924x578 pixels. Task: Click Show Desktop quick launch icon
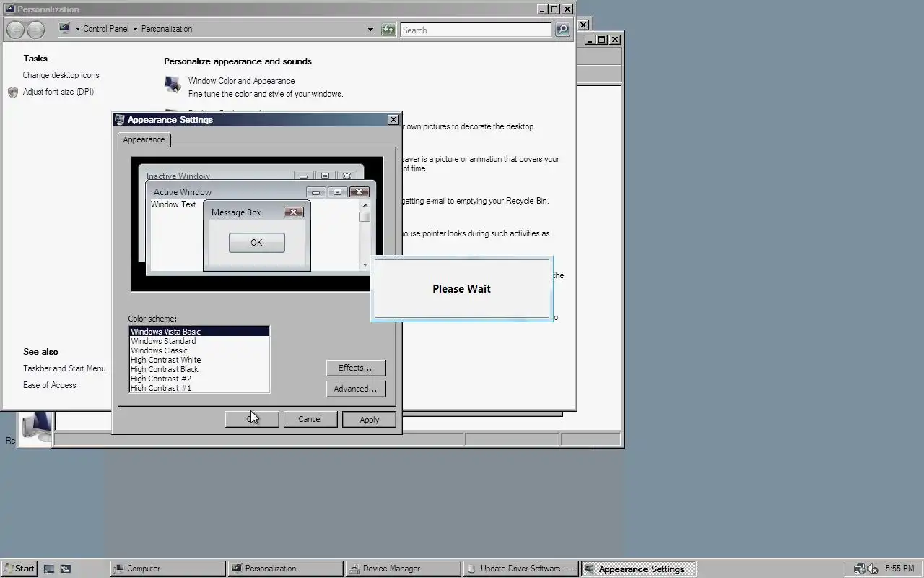pos(49,569)
